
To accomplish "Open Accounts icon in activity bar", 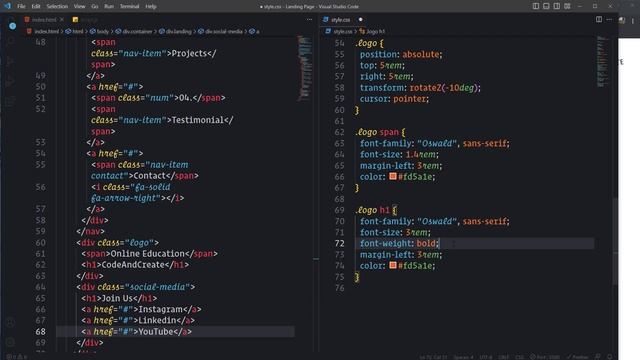I will pos(11,322).
